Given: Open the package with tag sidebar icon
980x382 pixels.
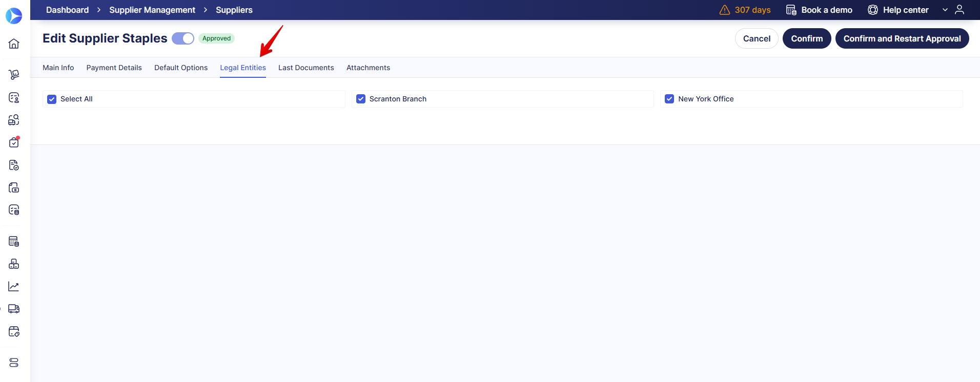Looking at the screenshot, I should (14, 331).
